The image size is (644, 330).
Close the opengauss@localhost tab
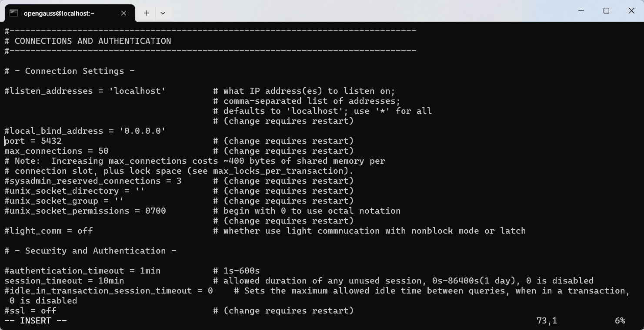pos(123,13)
